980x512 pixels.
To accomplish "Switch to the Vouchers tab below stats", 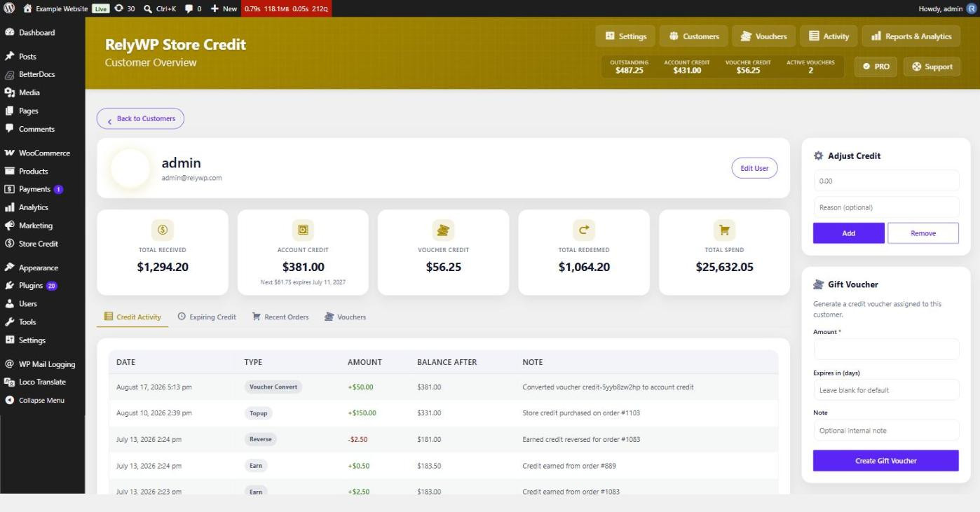I will [x=345, y=317].
